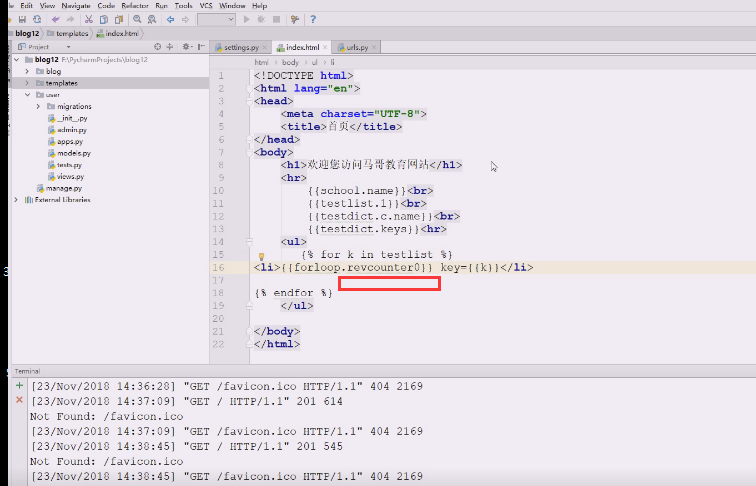The image size is (756, 486).
Task: Select manage.py in project tree
Action: point(64,189)
